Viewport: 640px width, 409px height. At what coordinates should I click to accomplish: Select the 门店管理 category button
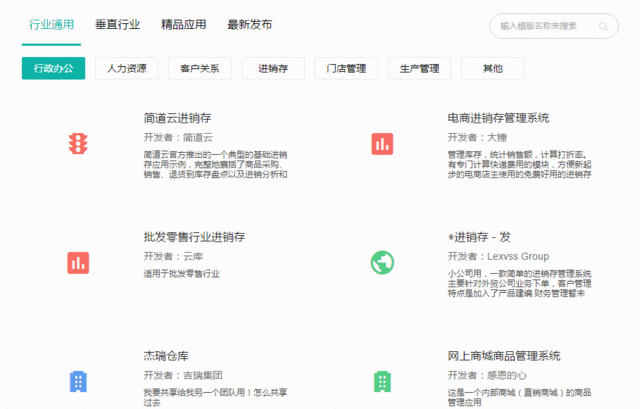click(x=346, y=68)
